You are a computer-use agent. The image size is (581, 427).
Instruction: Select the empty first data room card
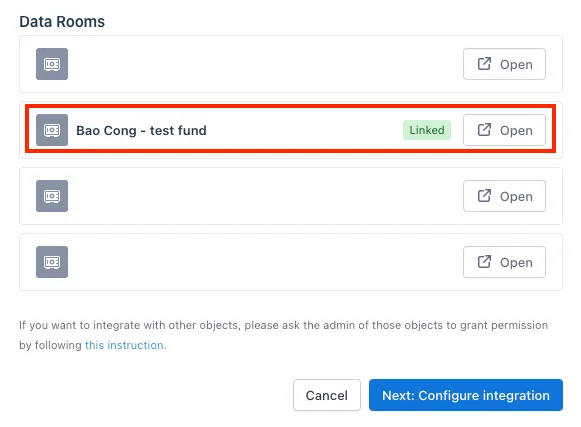(291, 64)
